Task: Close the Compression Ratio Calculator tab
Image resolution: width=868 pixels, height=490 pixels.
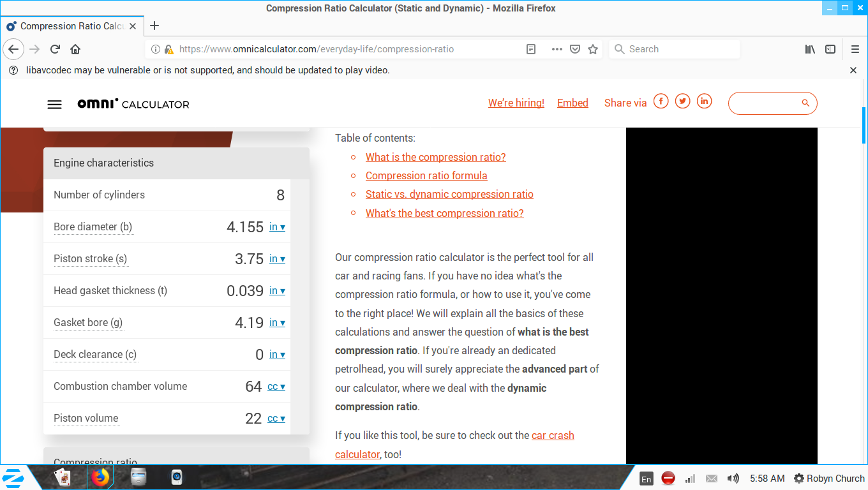Action: (x=133, y=26)
